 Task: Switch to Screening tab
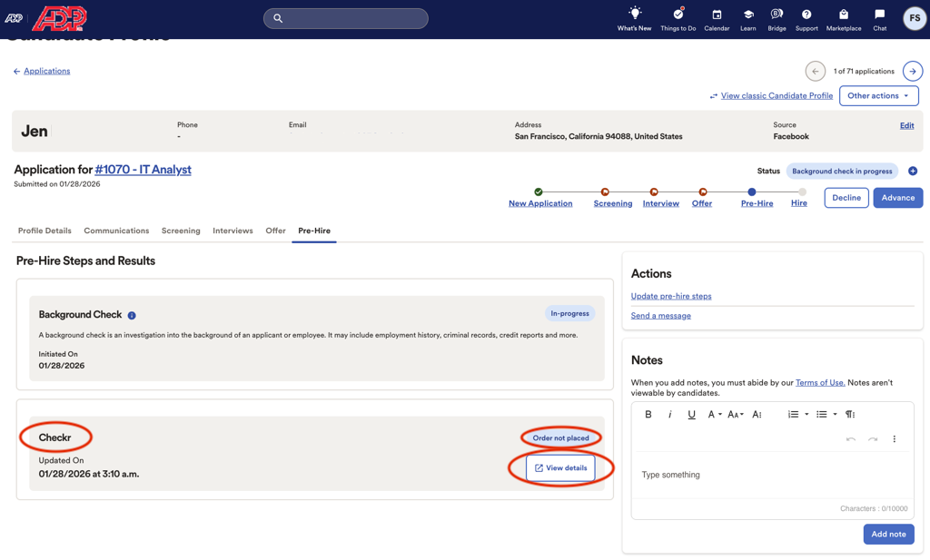pos(181,231)
